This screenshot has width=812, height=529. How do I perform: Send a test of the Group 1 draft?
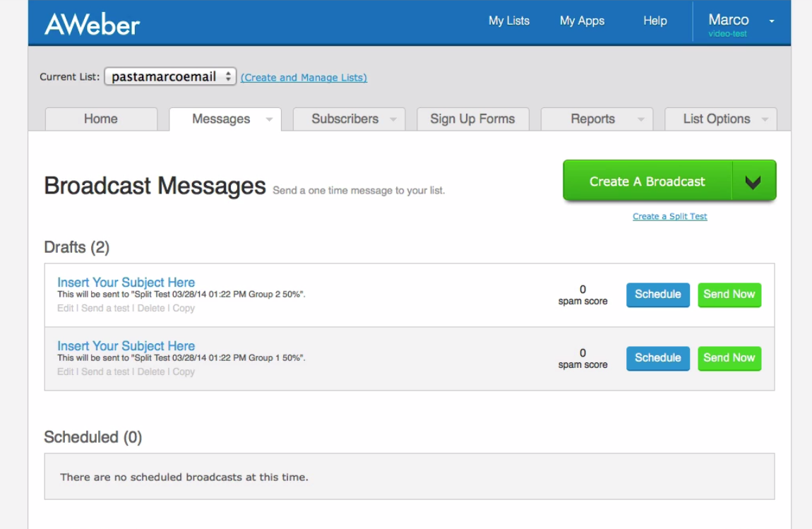point(105,372)
